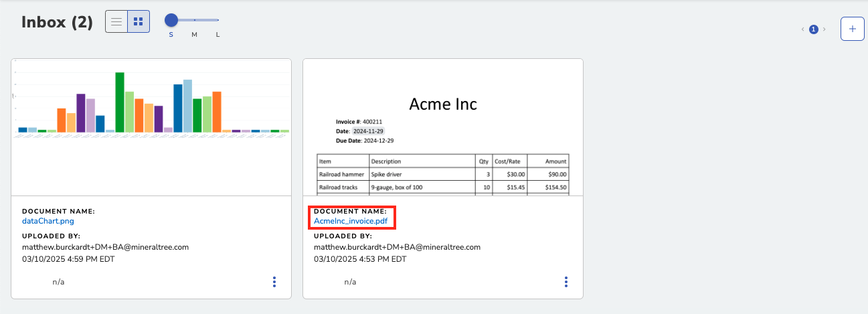
Task: Open the three-dot menu on AcmeInc_invoice.pdf card
Action: [566, 282]
